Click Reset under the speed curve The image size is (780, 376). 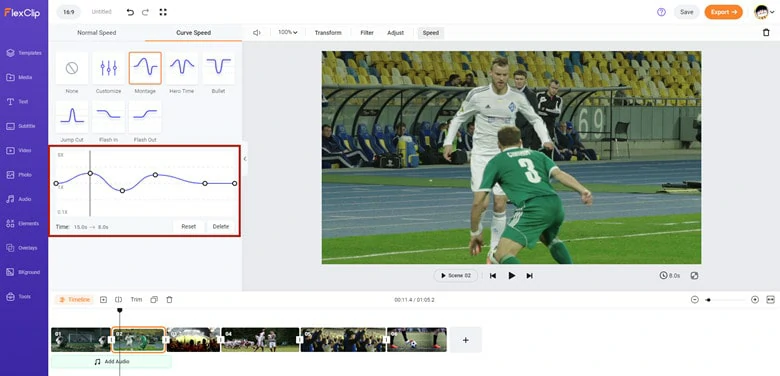(x=189, y=226)
